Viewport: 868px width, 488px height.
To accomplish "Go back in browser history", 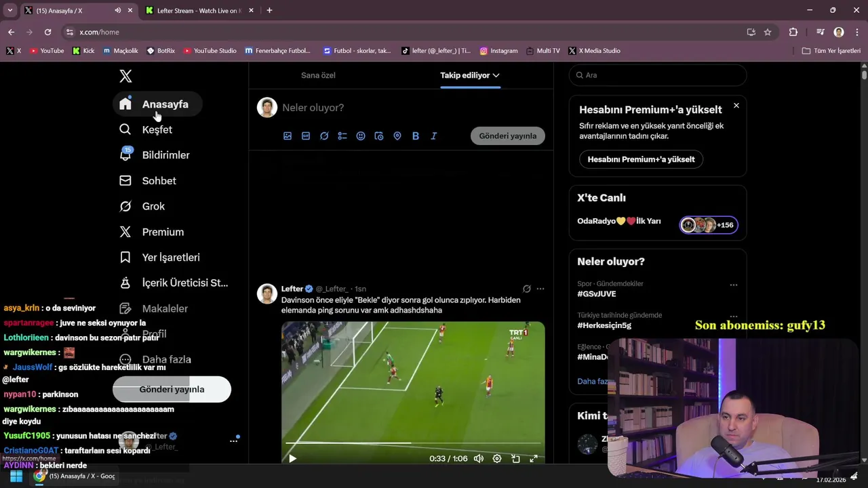I will 11,32.
